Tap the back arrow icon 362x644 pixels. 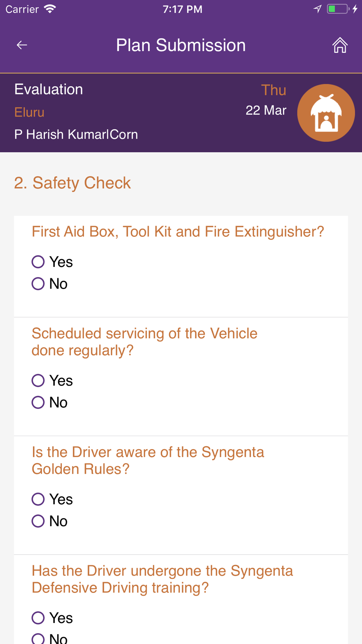tap(22, 45)
